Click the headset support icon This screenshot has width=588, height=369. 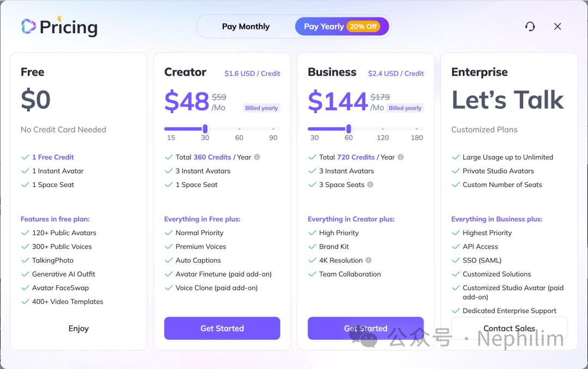coord(530,27)
